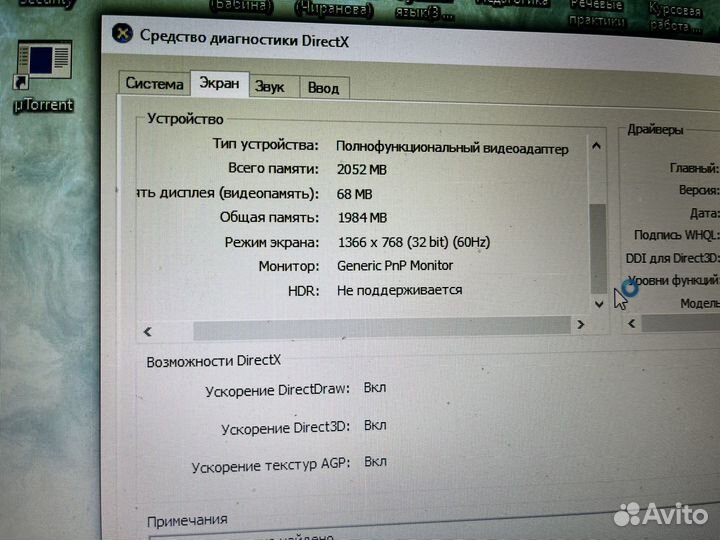Click the Ускорение текстур AGP label
The width and height of the screenshot is (720, 540).
click(x=270, y=466)
